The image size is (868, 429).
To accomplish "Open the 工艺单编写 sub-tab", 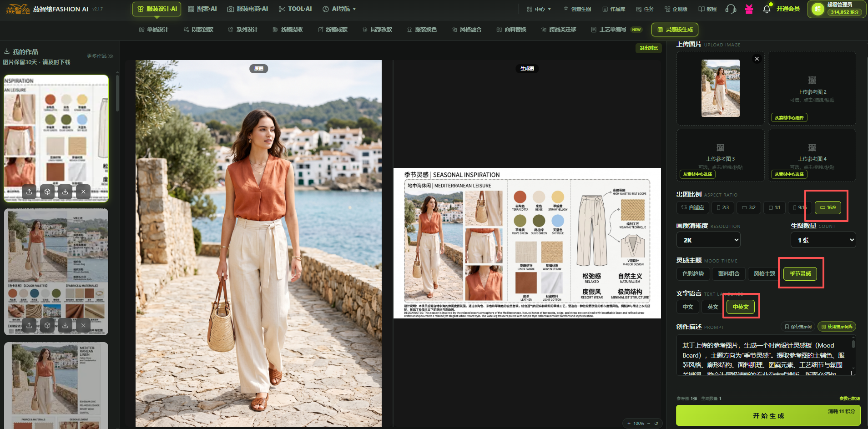I will pyautogui.click(x=616, y=30).
